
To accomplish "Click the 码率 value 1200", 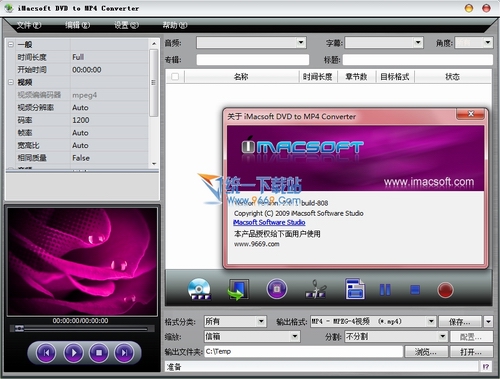I will [x=81, y=120].
